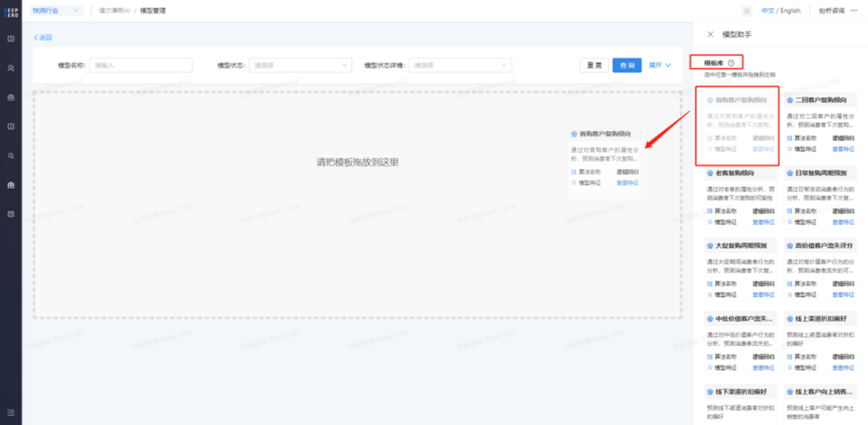This screenshot has height=425, width=868.
Task: Click 逻辑回归 value in 线上渠道折扣偏好 card
Action: [x=843, y=357]
